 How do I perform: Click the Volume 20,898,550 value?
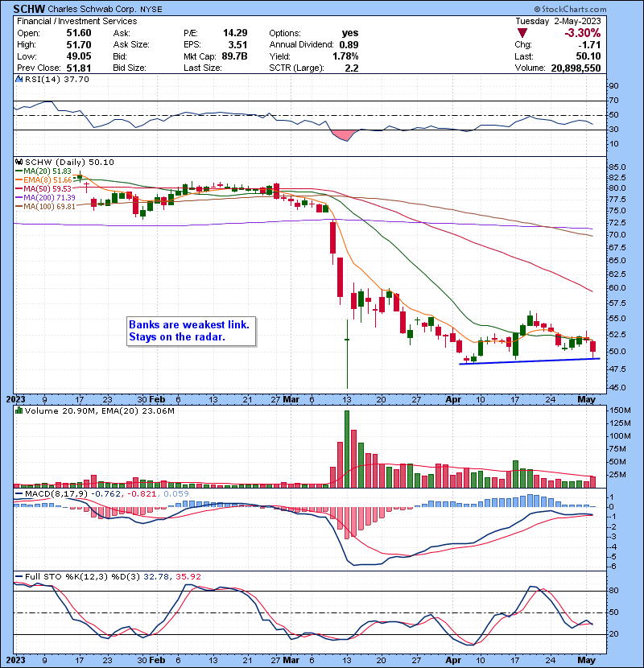(x=576, y=68)
